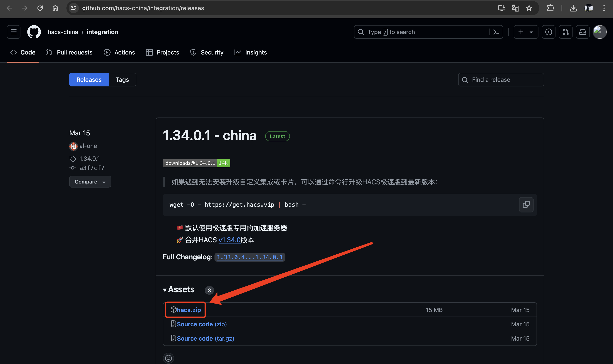Copy the wget command to clipboard
Screen dimensions: 613x364
click(526, 205)
